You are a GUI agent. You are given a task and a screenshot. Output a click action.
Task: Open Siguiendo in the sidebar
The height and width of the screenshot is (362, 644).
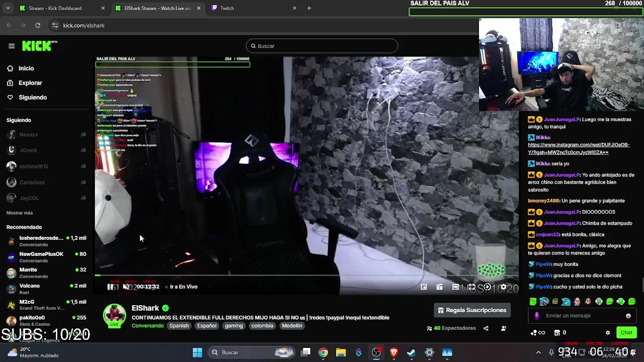coord(33,98)
